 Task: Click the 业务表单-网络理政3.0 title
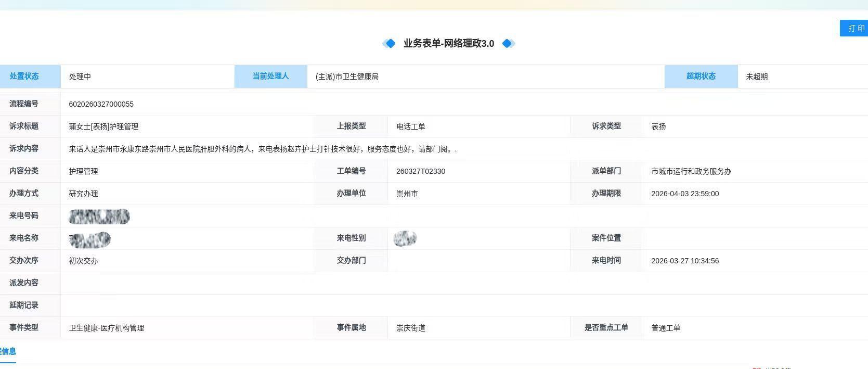pyautogui.click(x=448, y=43)
